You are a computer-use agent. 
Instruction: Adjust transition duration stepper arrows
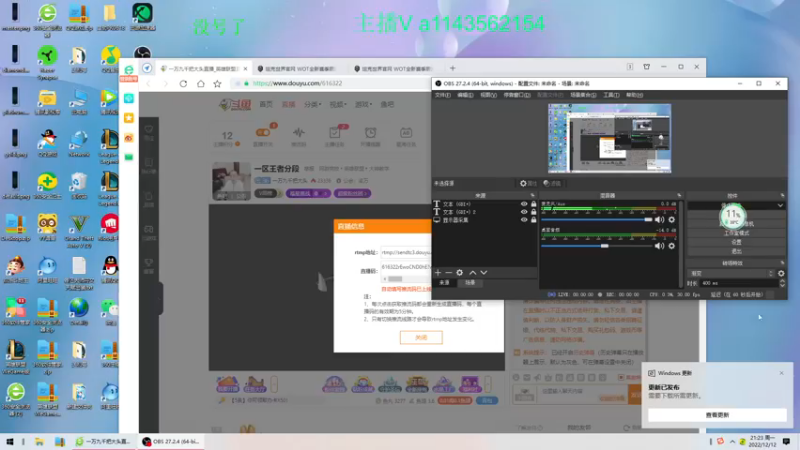782,283
